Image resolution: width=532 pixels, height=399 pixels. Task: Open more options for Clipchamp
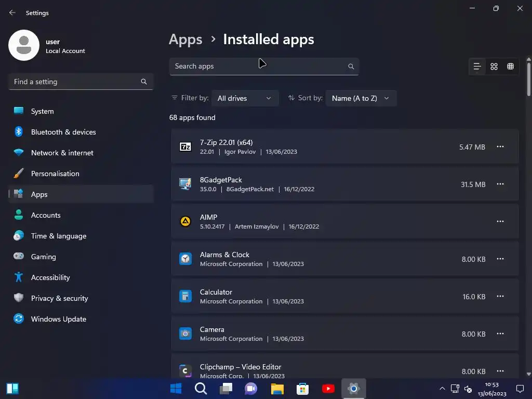[500, 371]
